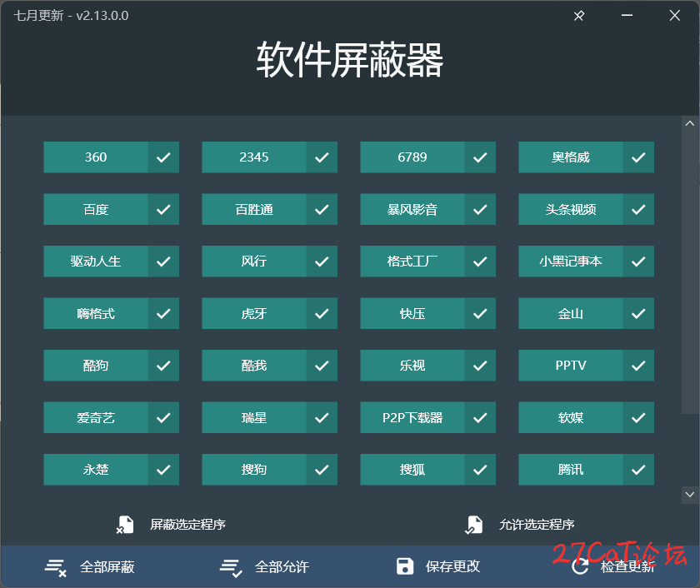Image resolution: width=700 pixels, height=588 pixels.
Task: Toggle the checkmark for 奥格威
Action: pyautogui.click(x=638, y=157)
